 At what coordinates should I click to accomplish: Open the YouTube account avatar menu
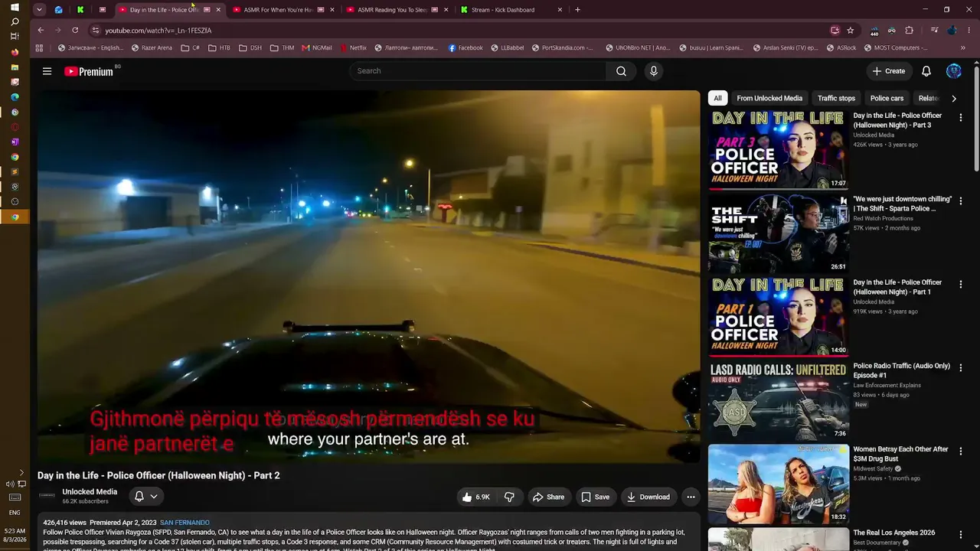954,71
